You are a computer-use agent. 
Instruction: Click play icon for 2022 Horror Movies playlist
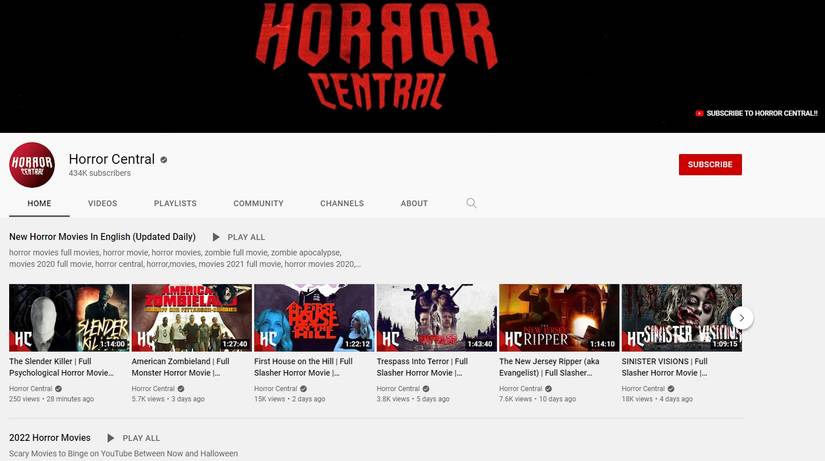110,438
